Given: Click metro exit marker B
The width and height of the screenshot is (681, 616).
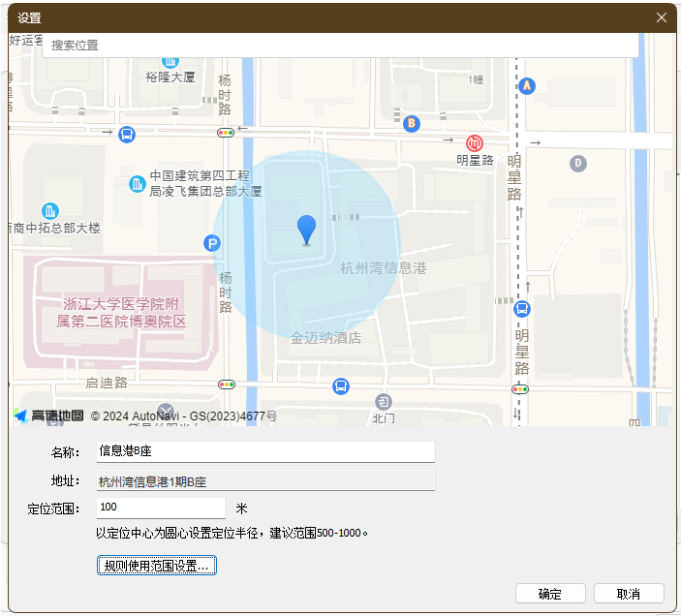Looking at the screenshot, I should click(412, 123).
